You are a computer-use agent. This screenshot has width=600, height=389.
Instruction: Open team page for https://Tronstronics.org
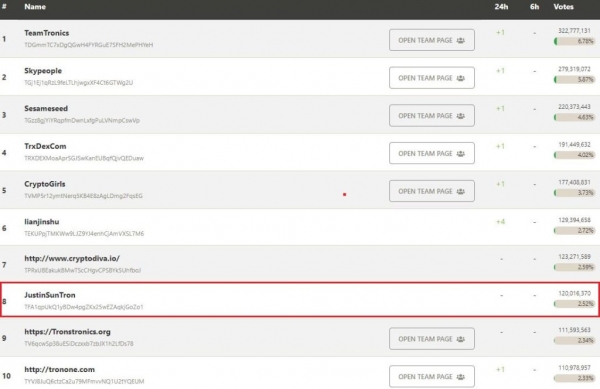[432, 339]
